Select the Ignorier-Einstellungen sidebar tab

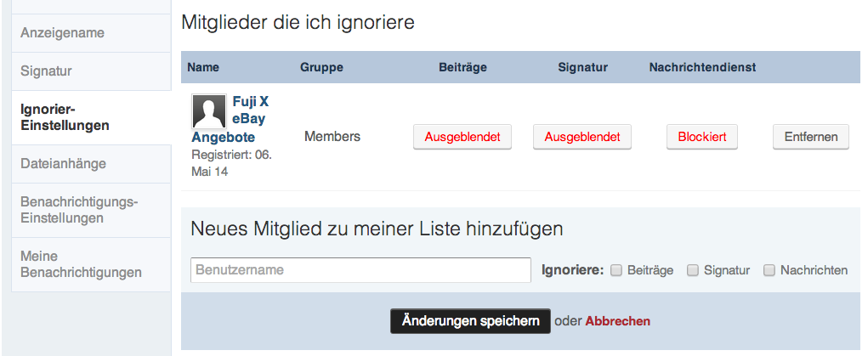(x=65, y=117)
